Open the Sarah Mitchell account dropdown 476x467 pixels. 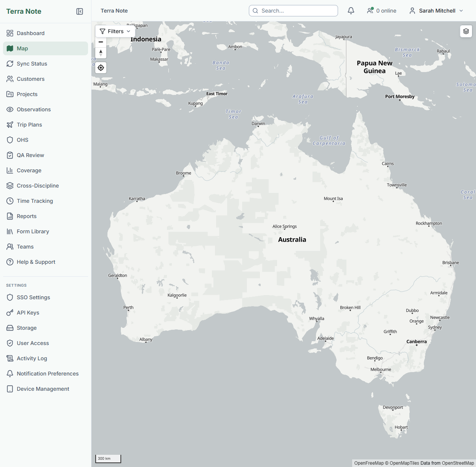point(436,11)
